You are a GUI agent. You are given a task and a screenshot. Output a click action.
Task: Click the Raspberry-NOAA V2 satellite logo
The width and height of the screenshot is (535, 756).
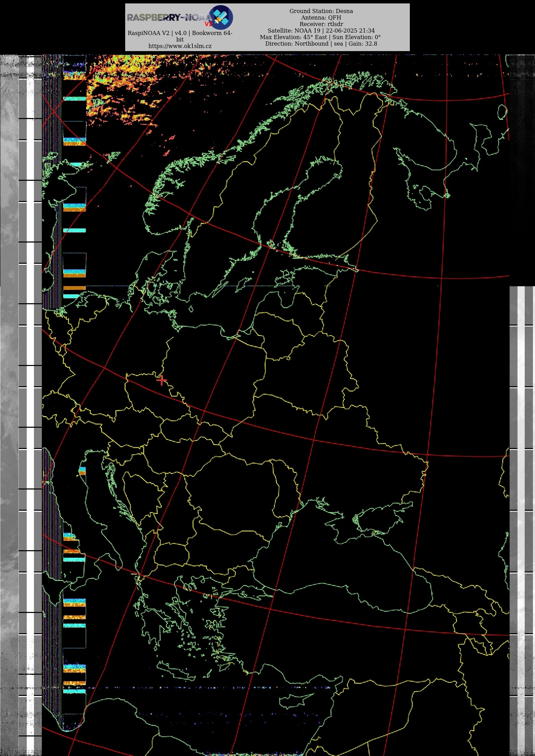[221, 17]
